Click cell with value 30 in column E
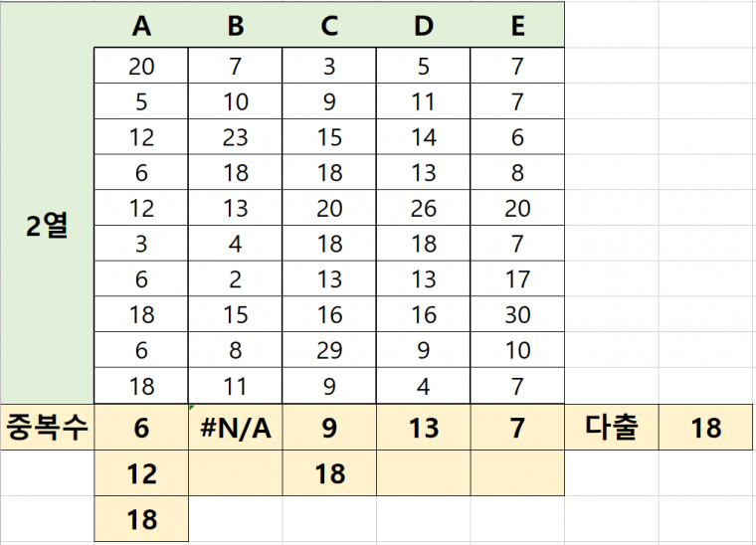 [517, 314]
